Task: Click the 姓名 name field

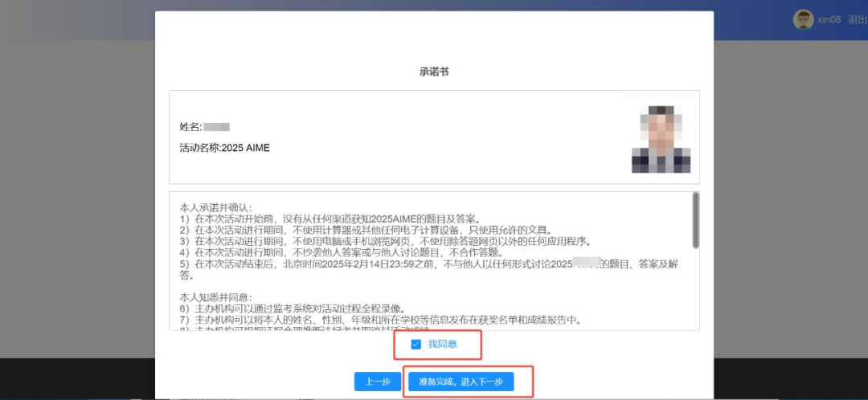Action: click(x=205, y=127)
